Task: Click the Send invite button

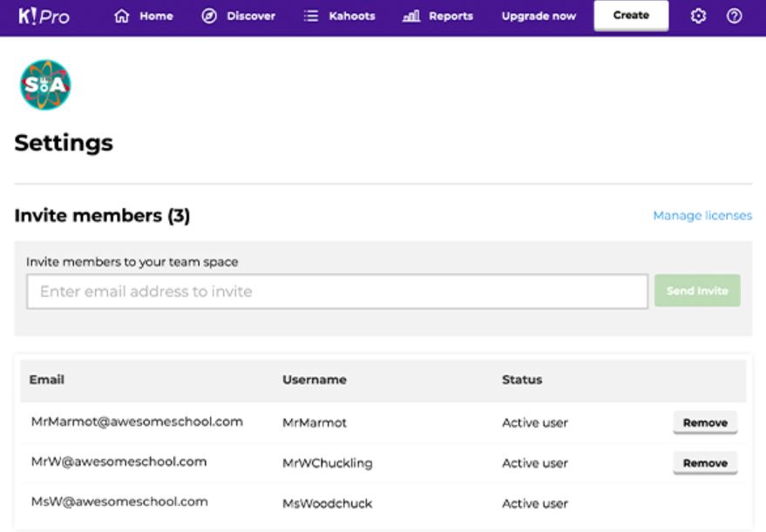Action: point(697,291)
